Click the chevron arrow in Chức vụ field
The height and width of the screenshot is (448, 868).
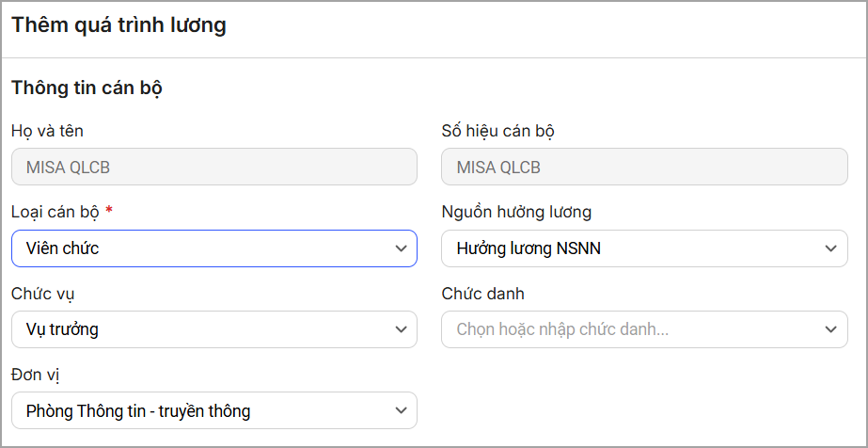pos(400,329)
